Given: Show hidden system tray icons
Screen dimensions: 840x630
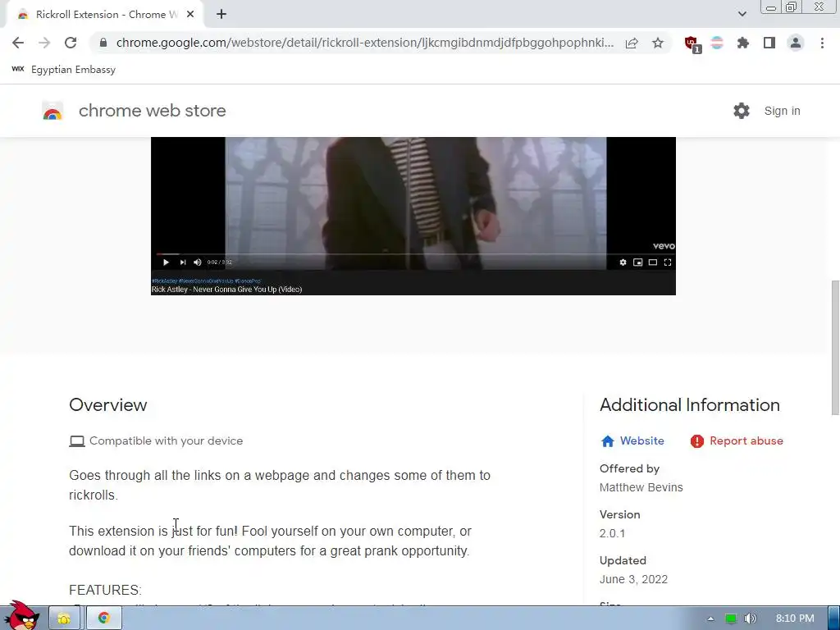Looking at the screenshot, I should click(710, 619).
